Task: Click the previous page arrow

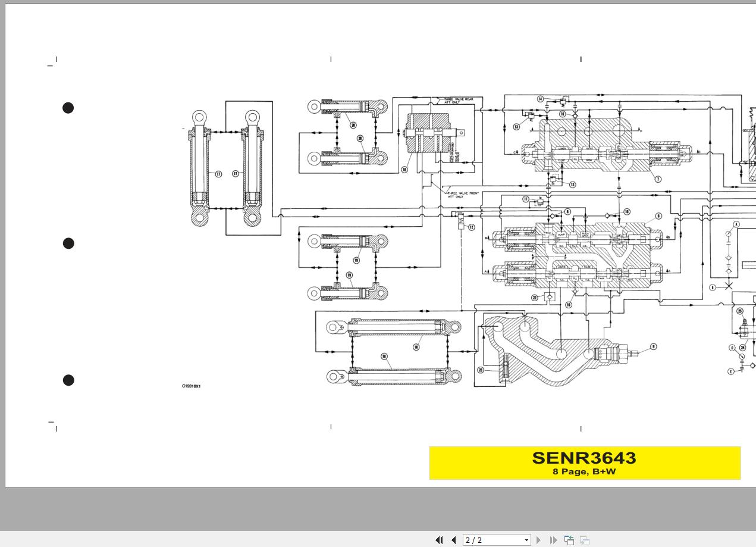Action: click(453, 540)
